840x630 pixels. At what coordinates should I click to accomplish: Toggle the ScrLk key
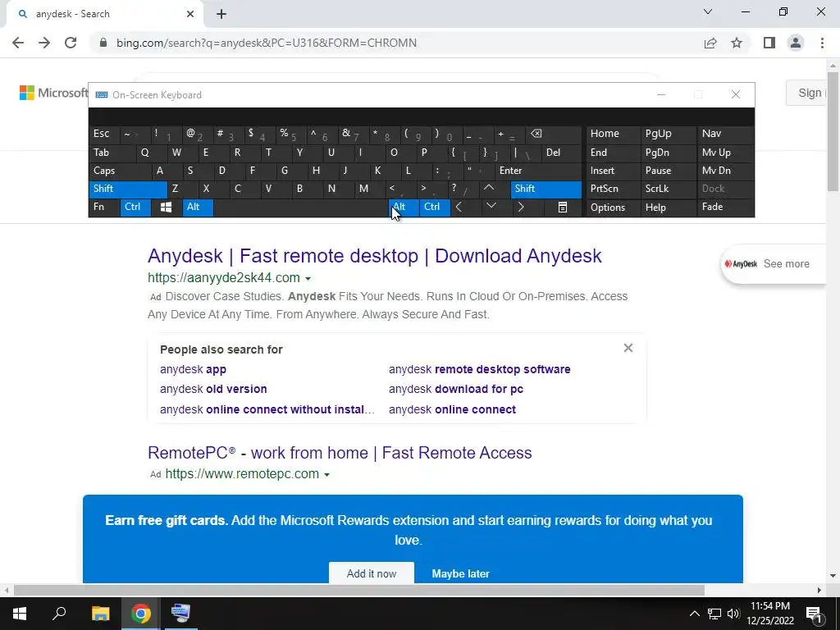tap(668, 189)
